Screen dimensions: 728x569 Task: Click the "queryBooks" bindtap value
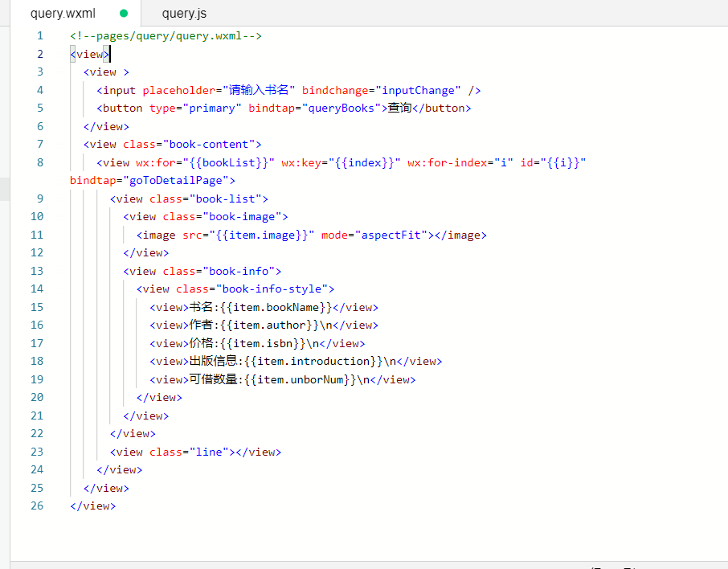(342, 108)
